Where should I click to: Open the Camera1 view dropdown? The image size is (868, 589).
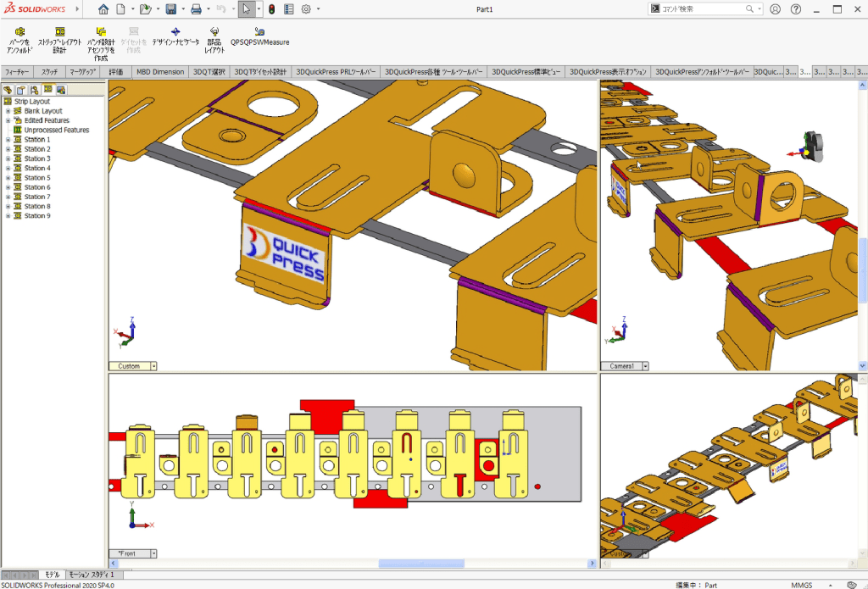pyautogui.click(x=645, y=366)
